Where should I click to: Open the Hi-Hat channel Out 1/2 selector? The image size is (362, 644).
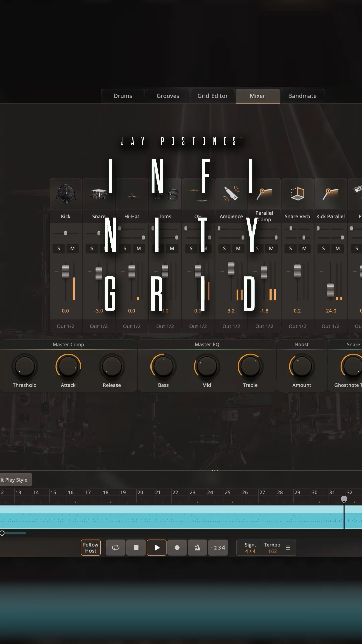point(132,326)
